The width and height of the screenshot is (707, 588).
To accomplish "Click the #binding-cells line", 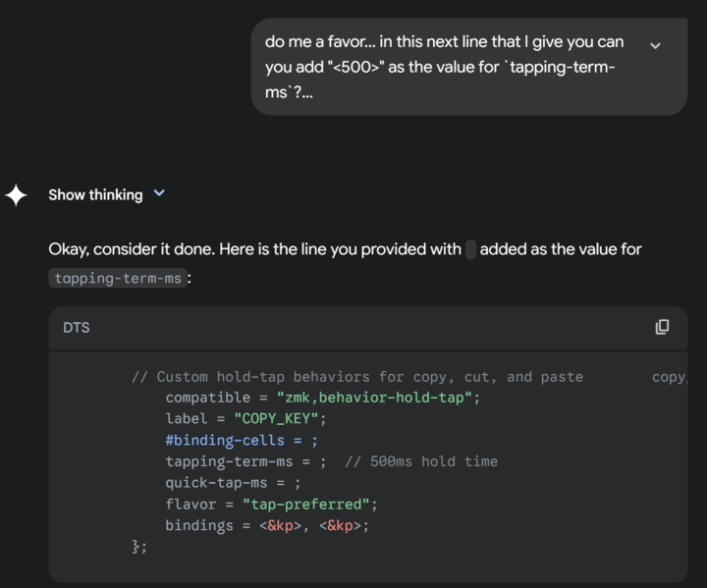I will [242, 441].
